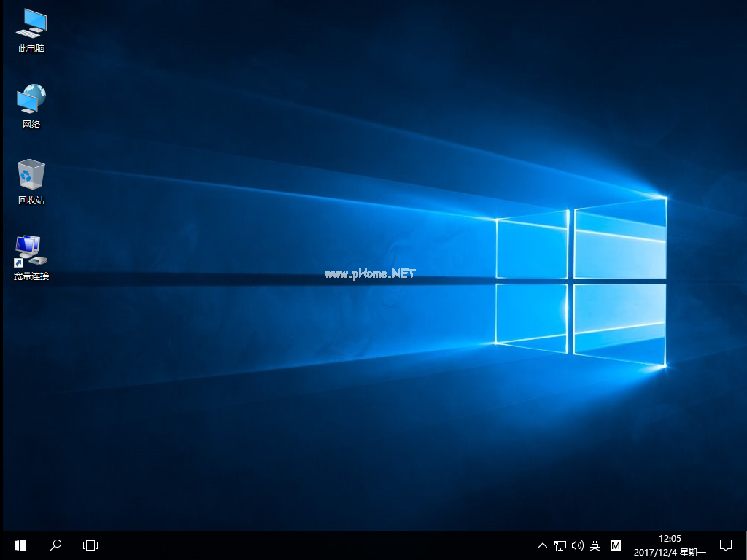This screenshot has width=747, height=560.
Task: Toggle input language via 英 indicator
Action: 595,545
